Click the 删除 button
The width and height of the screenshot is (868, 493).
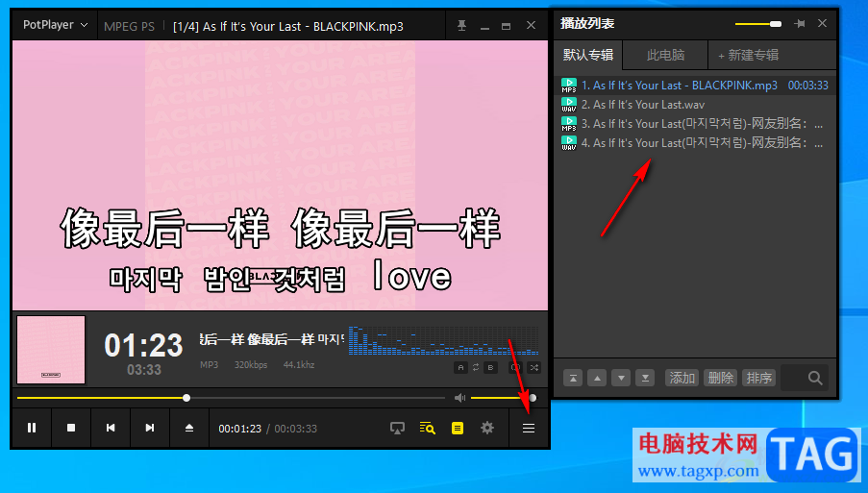pos(720,378)
